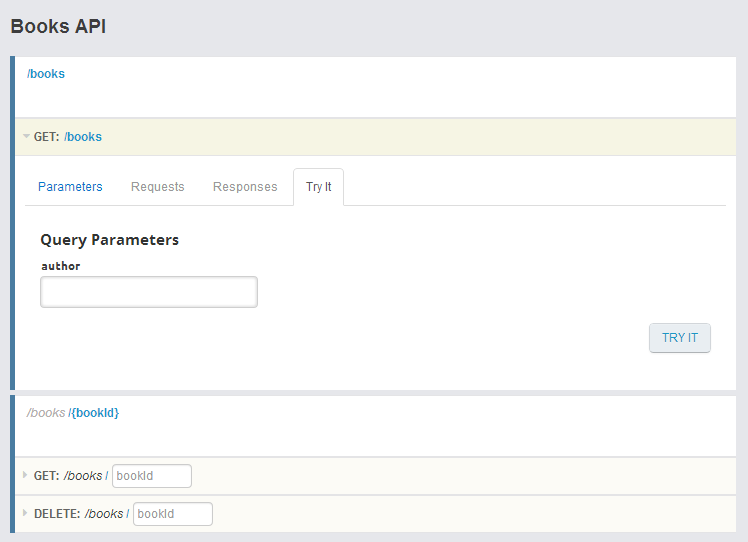Expand the DELETE /books/bookId arrow
This screenshot has height=542, width=748.
(25, 513)
